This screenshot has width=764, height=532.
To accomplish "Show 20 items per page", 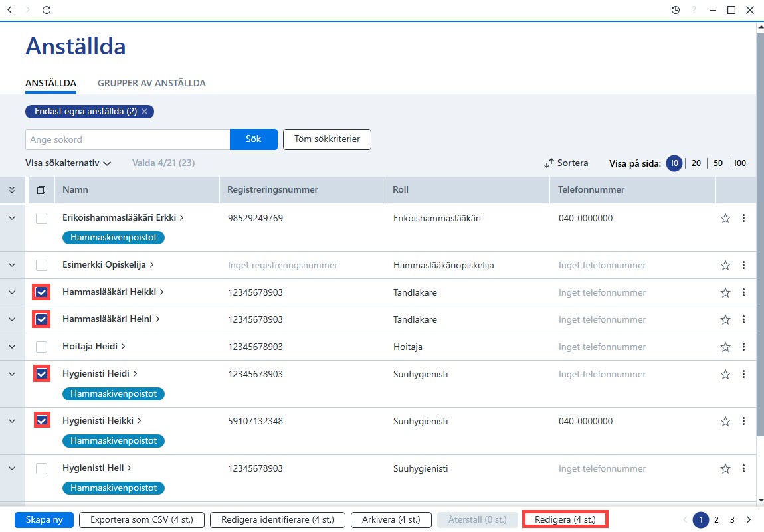I will click(x=696, y=163).
